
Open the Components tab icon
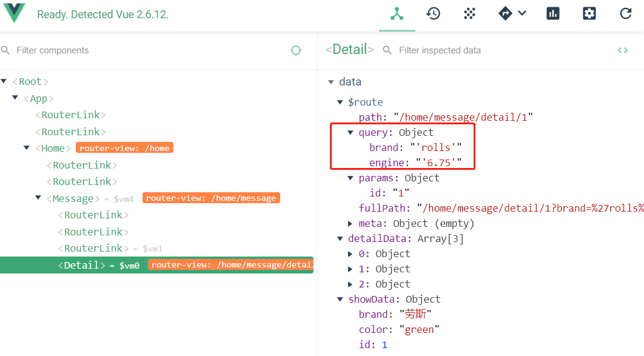[397, 14]
